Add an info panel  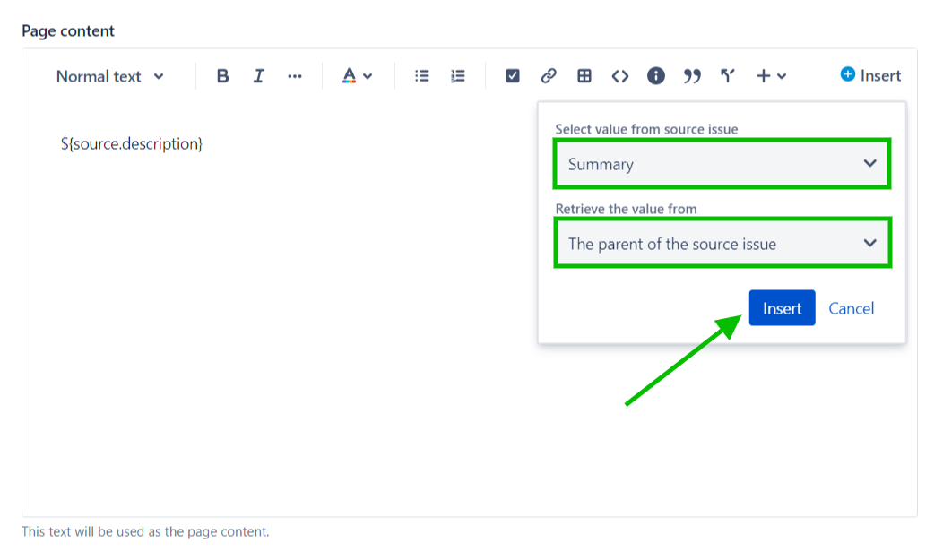(x=656, y=76)
